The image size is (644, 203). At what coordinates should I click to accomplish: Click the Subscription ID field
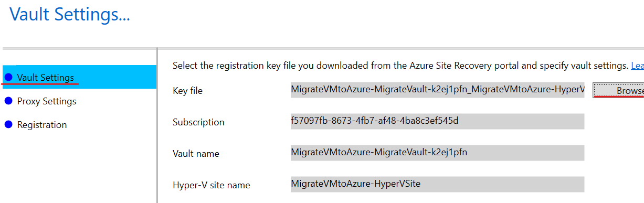[x=437, y=121]
